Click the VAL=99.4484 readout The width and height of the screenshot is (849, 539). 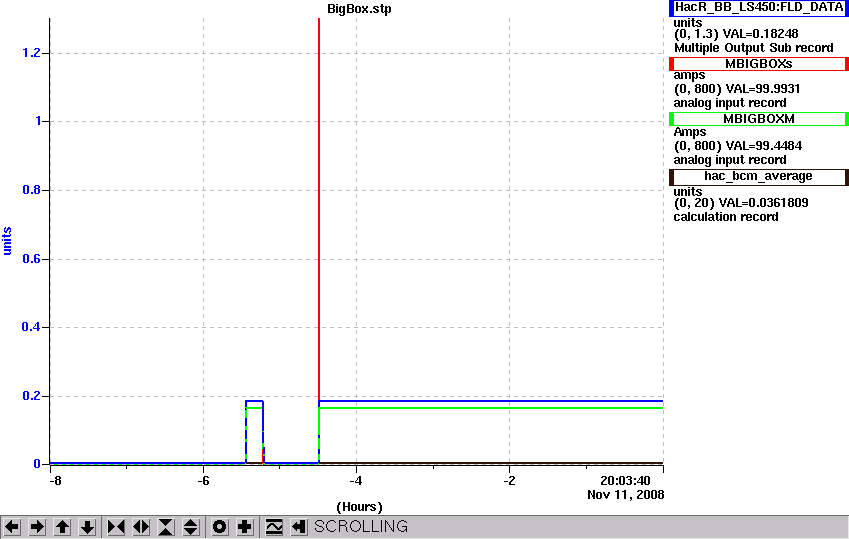[x=764, y=146]
